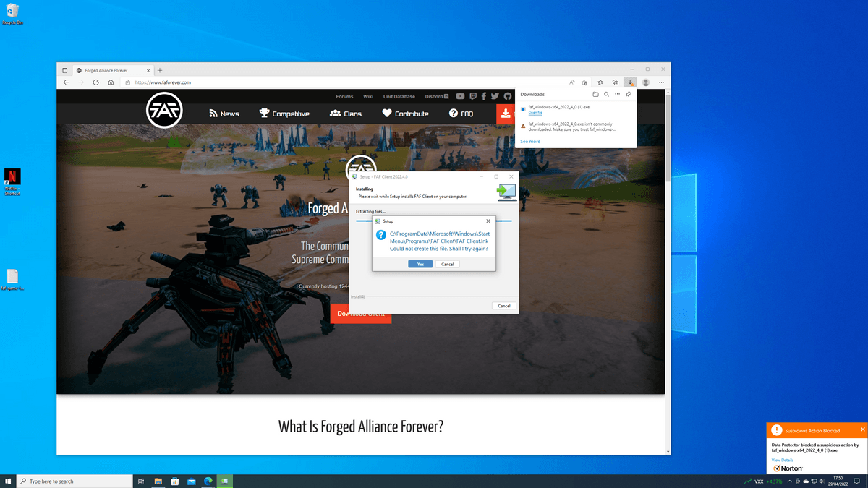The height and width of the screenshot is (488, 868).
Task: Refresh the browser page
Action: (x=95, y=82)
